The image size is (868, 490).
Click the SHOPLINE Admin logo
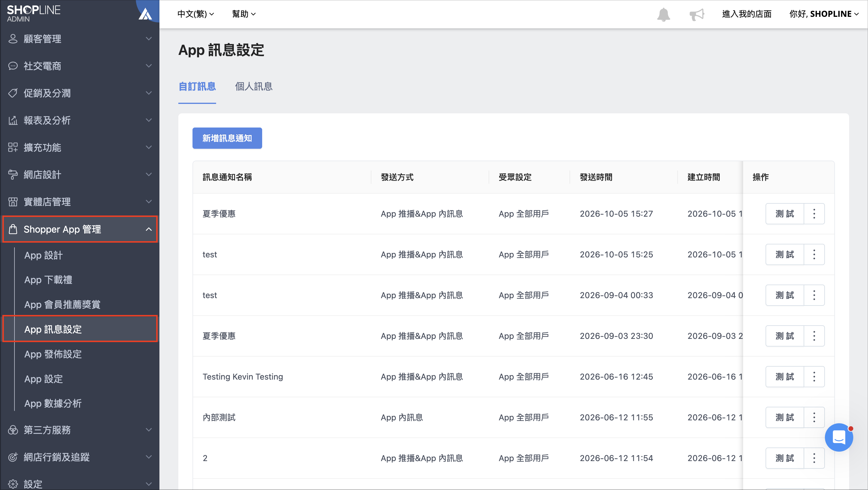(33, 14)
